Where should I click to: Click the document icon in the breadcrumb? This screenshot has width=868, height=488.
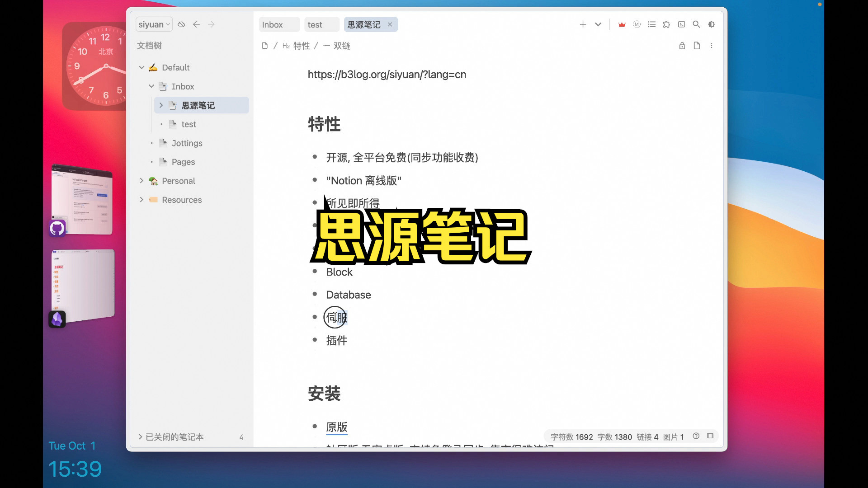(x=265, y=46)
